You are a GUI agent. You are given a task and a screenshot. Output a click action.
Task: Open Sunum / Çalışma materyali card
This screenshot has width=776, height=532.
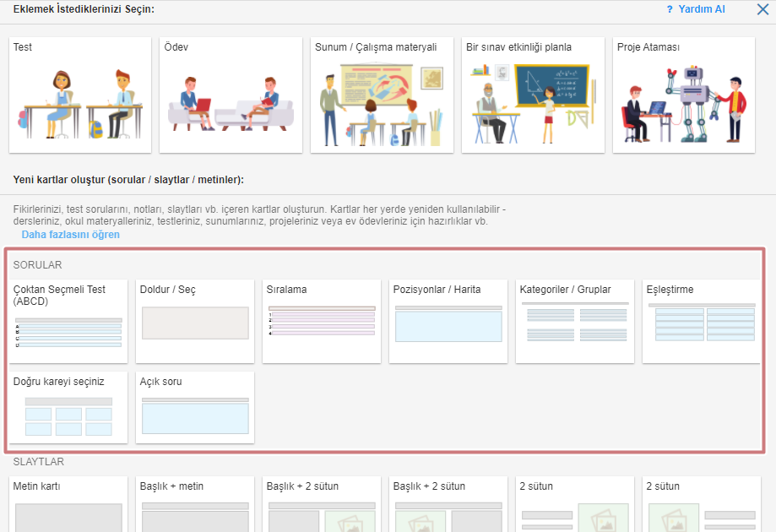382,95
